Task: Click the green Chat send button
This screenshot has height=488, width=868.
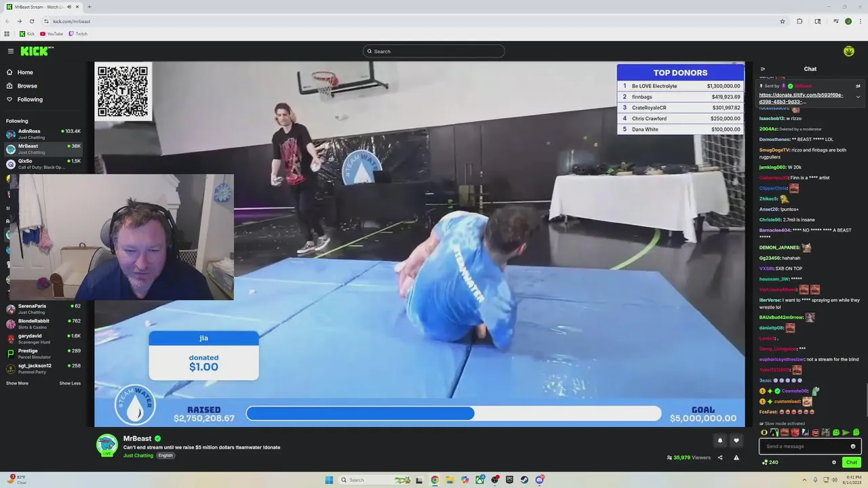Action: (852, 462)
